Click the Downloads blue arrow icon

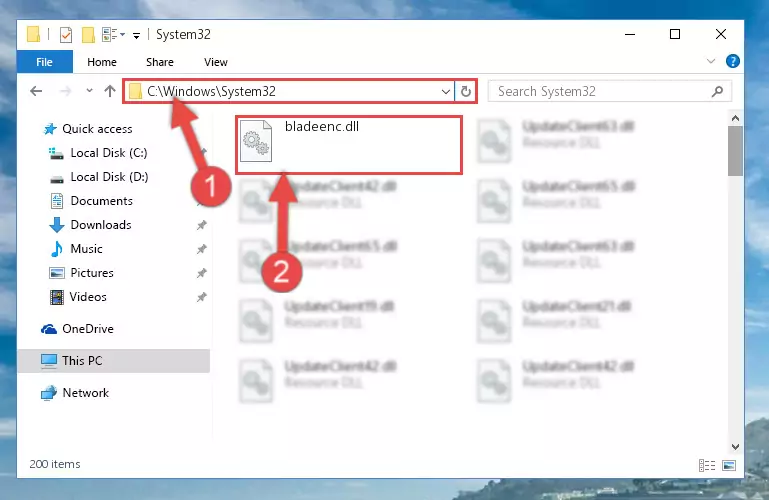tap(57, 225)
